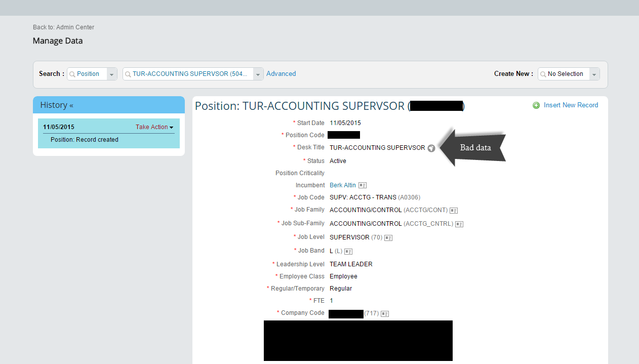Open details icon beside Job Family ACCTG/CONT
Viewport: 639px width, 364px height.
pyautogui.click(x=454, y=210)
